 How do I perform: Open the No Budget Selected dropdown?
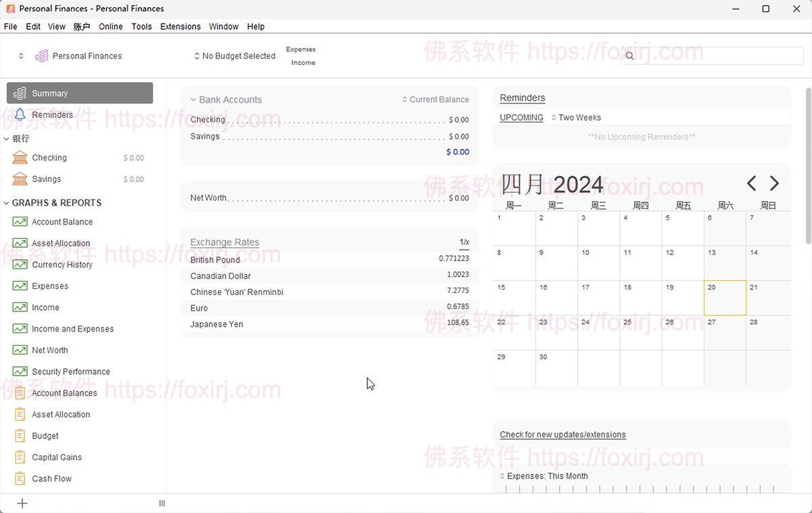click(234, 55)
